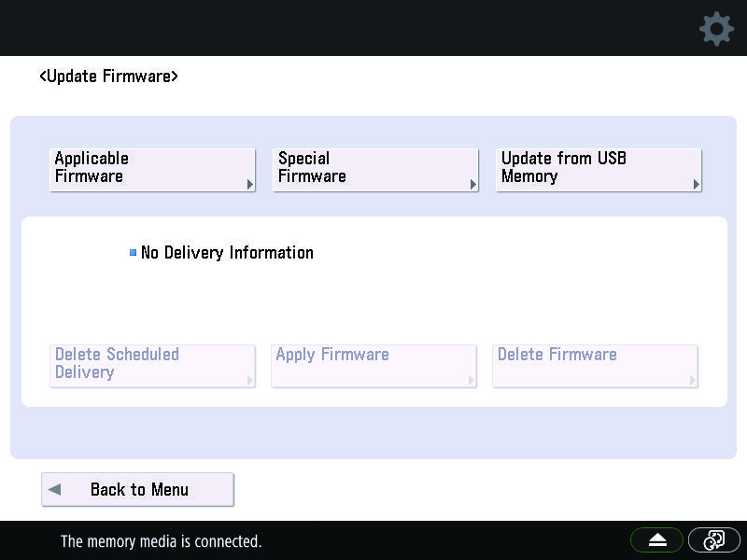Open the status monitor icon

point(713,540)
